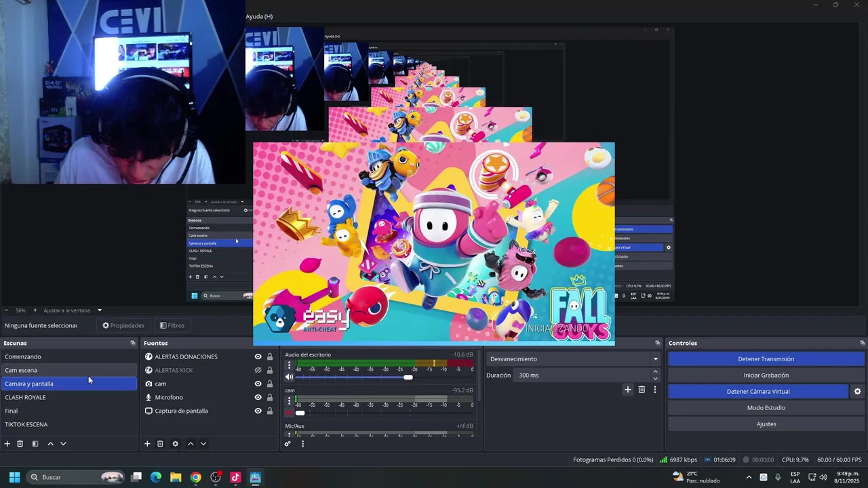Select the CLASH ROYALE scene
868x488 pixels.
tap(68, 397)
